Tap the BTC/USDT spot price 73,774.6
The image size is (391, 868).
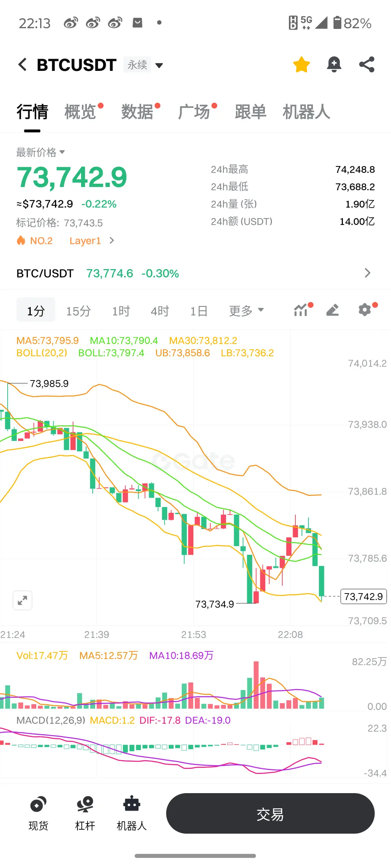point(110,273)
